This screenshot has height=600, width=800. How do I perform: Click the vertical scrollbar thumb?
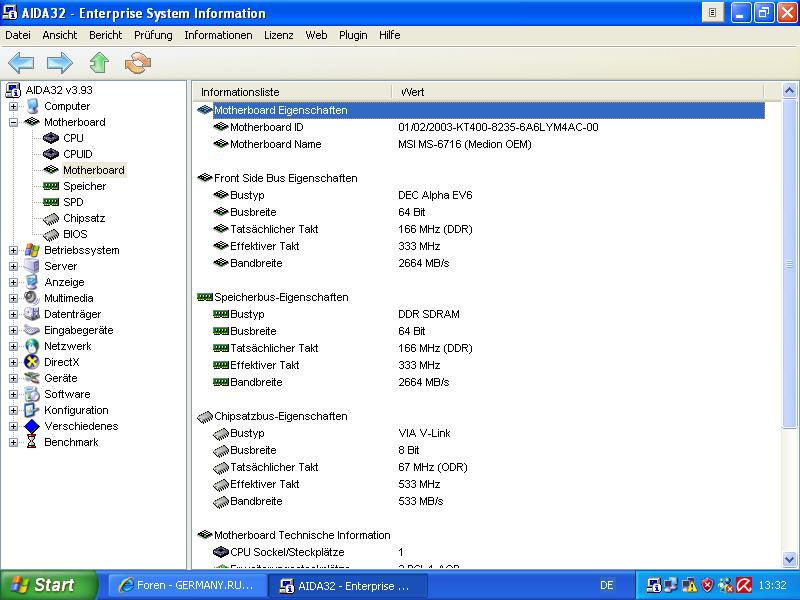click(789, 264)
